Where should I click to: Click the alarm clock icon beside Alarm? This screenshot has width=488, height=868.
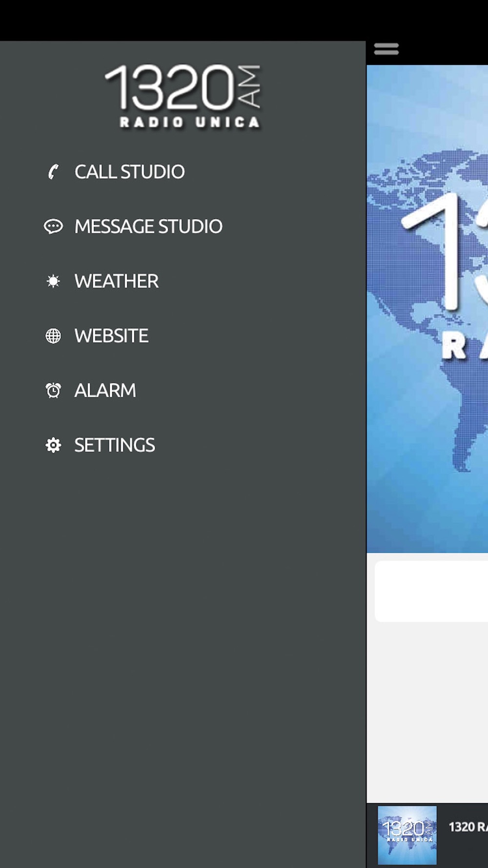(53, 391)
